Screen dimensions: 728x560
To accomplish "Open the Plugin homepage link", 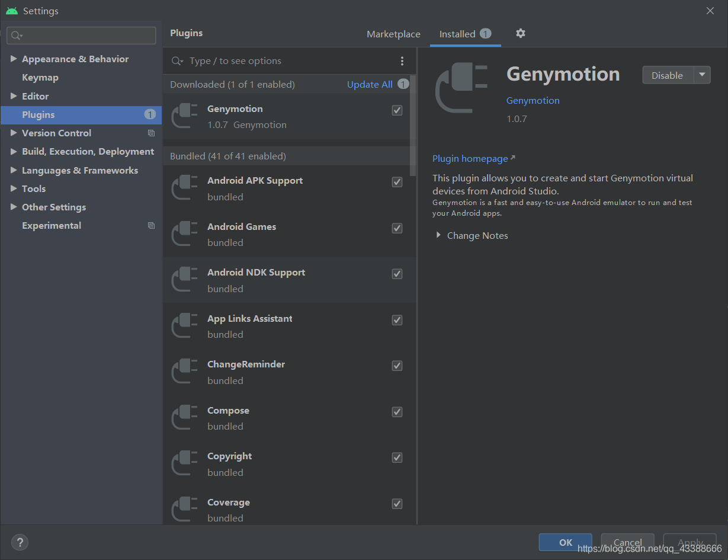I will pyautogui.click(x=470, y=159).
